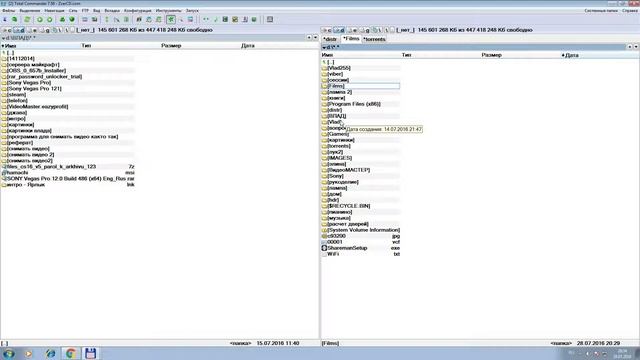This screenshot has width=640, height=360.
Task: Select the *Films tab
Action: click(351, 39)
